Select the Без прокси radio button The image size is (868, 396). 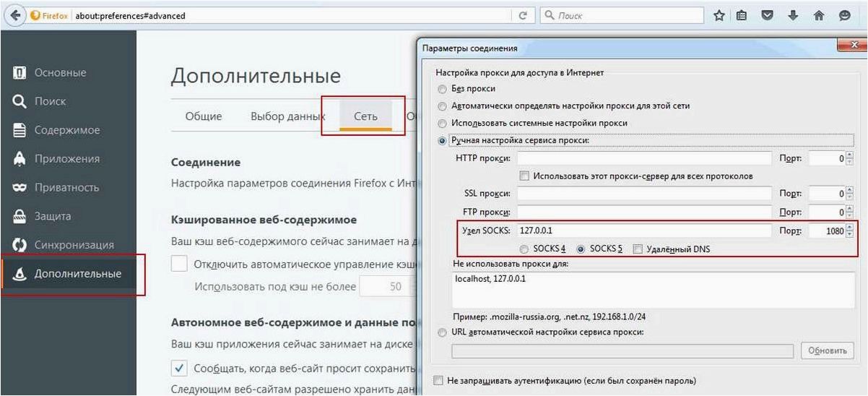442,88
